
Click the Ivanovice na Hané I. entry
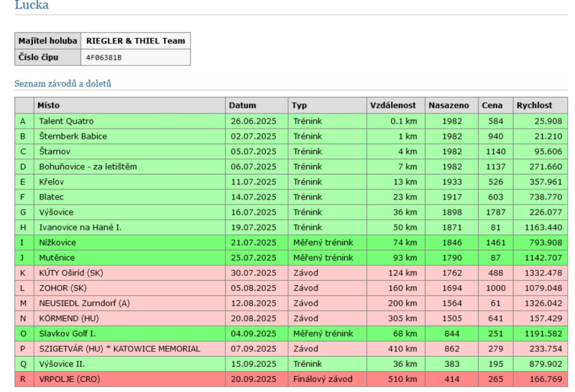click(80, 227)
